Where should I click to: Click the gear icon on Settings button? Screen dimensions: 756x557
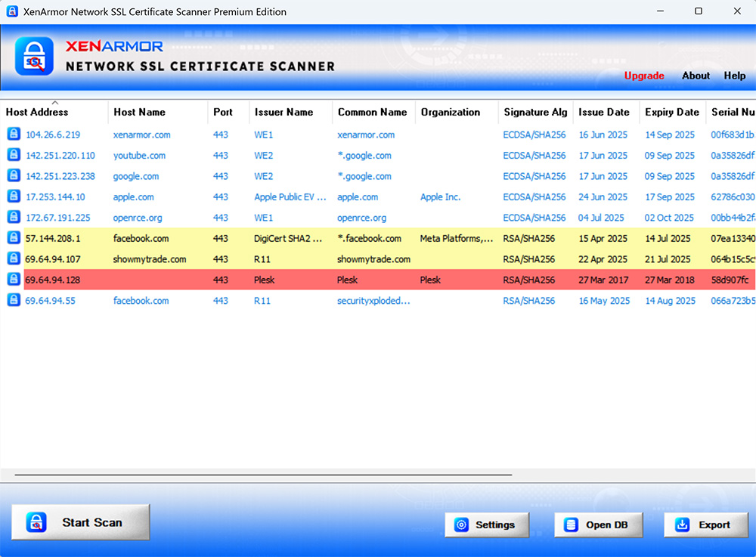[461, 525]
